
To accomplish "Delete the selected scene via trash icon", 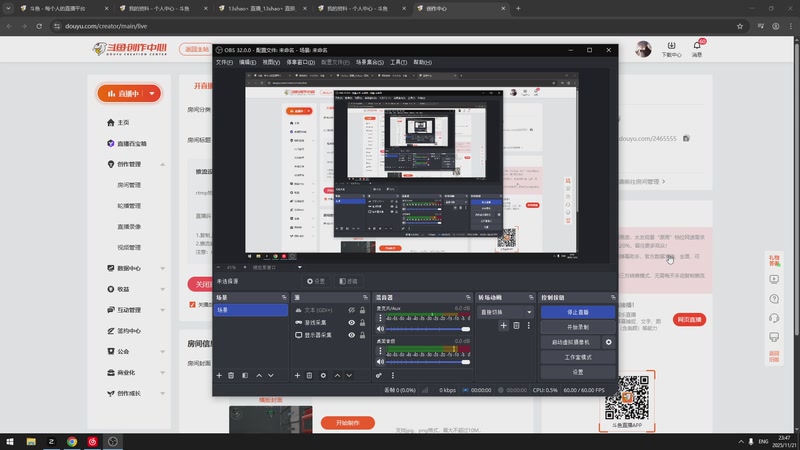I will [231, 376].
